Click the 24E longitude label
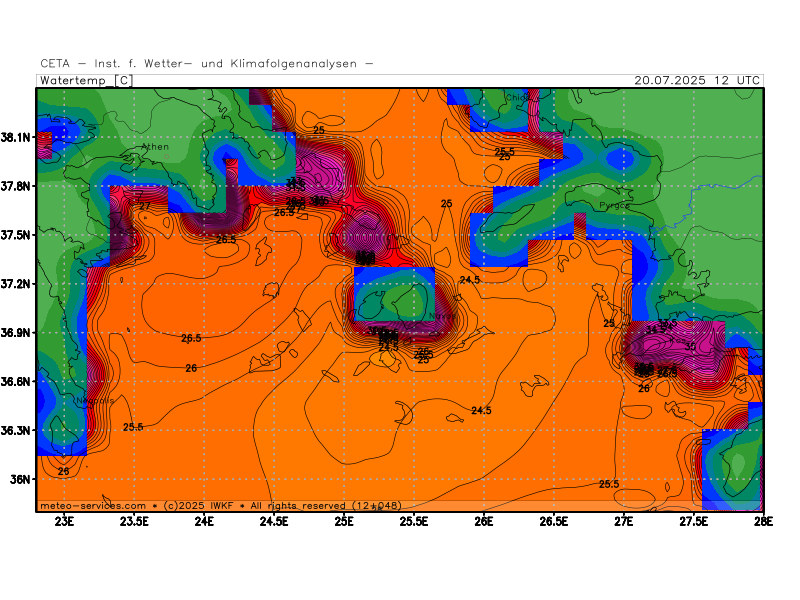800x600 pixels. pos(204,521)
